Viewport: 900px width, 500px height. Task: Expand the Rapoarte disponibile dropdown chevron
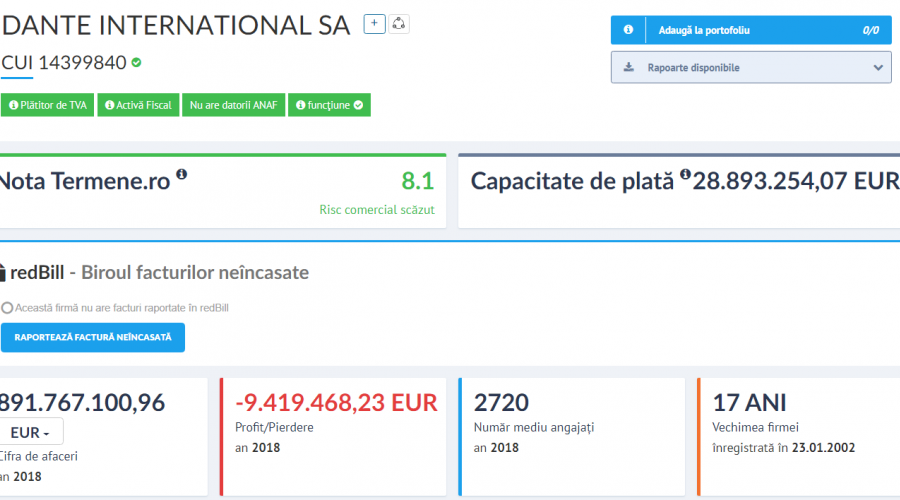(x=878, y=68)
